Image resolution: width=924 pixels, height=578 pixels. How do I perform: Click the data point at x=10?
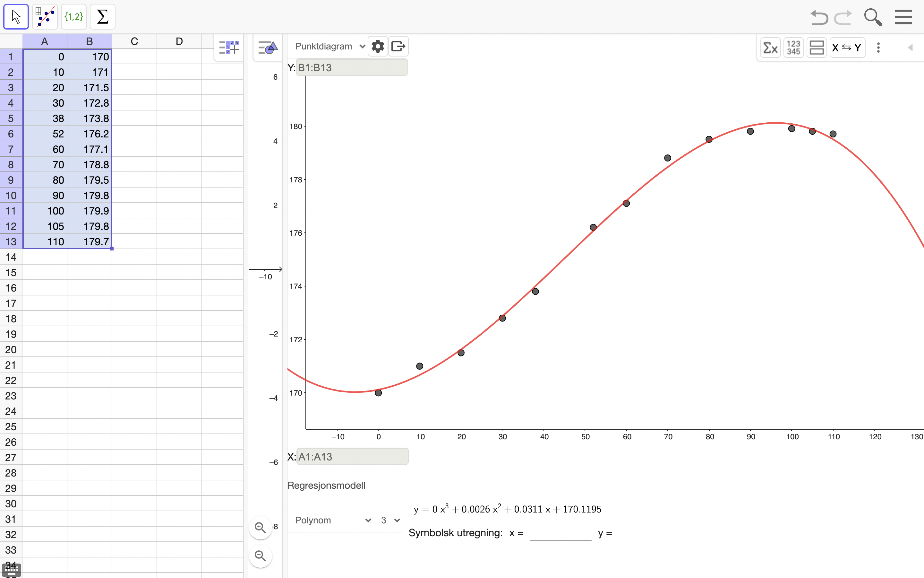tap(420, 366)
